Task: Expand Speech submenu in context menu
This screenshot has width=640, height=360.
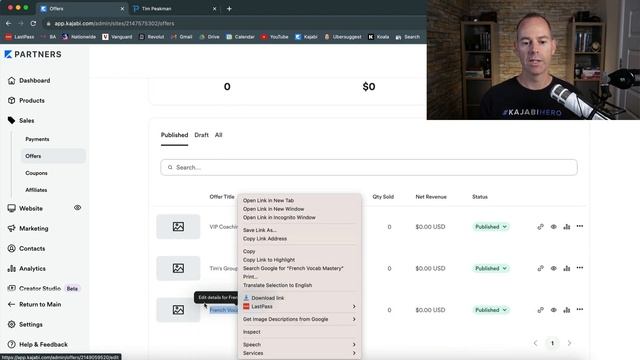Action: (x=299, y=344)
